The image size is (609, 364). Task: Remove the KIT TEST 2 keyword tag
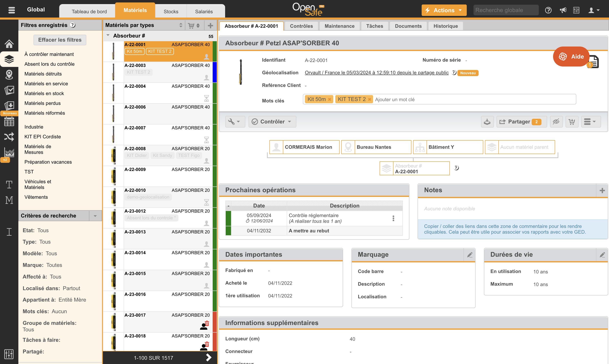[x=369, y=99]
